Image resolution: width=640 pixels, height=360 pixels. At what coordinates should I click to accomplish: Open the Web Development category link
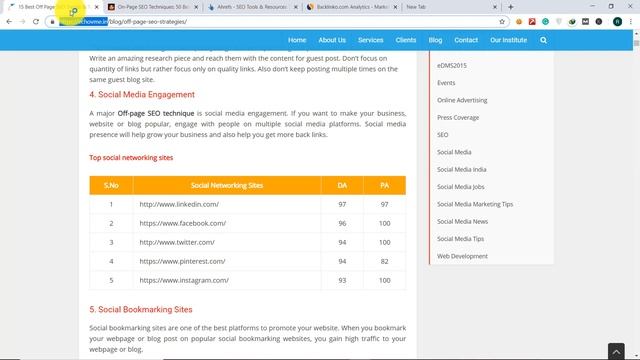[x=462, y=256]
